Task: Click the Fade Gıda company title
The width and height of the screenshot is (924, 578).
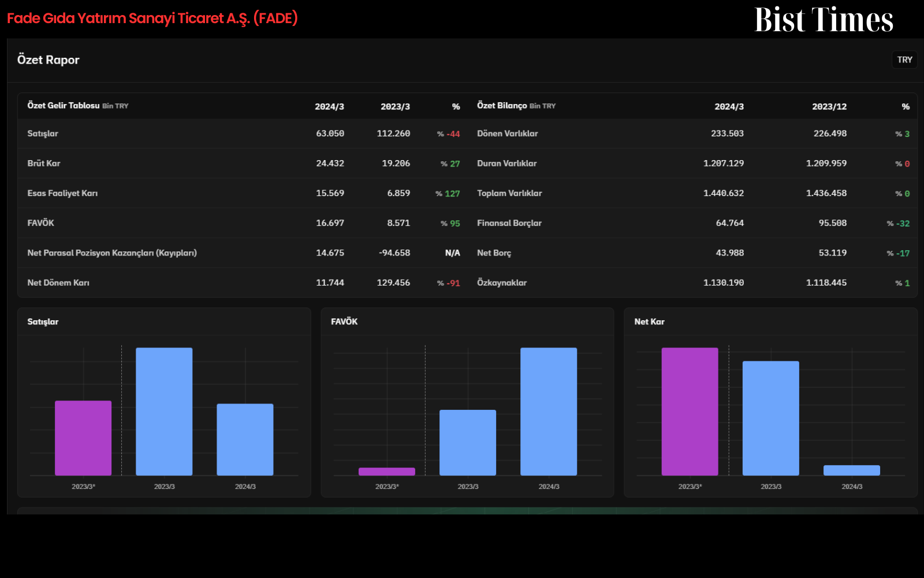Action: coord(152,18)
